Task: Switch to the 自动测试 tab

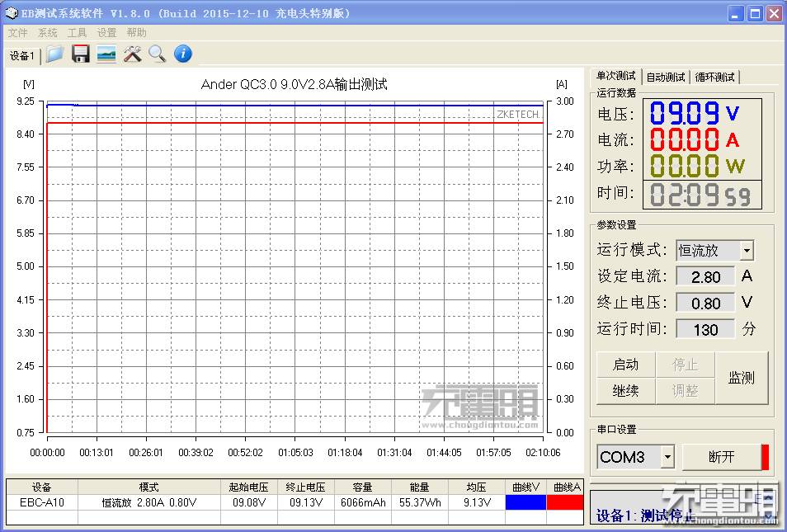Action: (x=666, y=78)
